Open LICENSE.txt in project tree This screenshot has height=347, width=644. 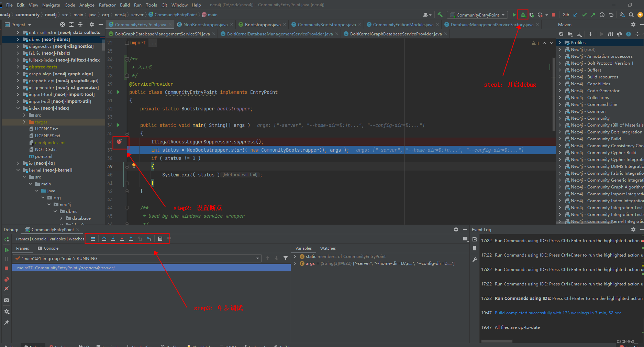coord(46,129)
